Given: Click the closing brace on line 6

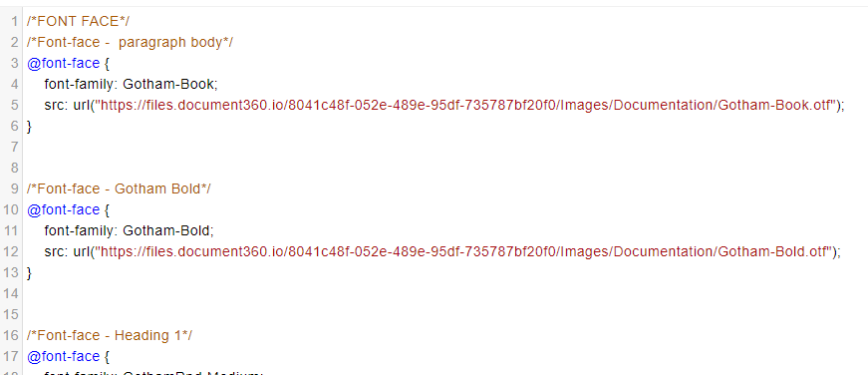Looking at the screenshot, I should (29, 127).
